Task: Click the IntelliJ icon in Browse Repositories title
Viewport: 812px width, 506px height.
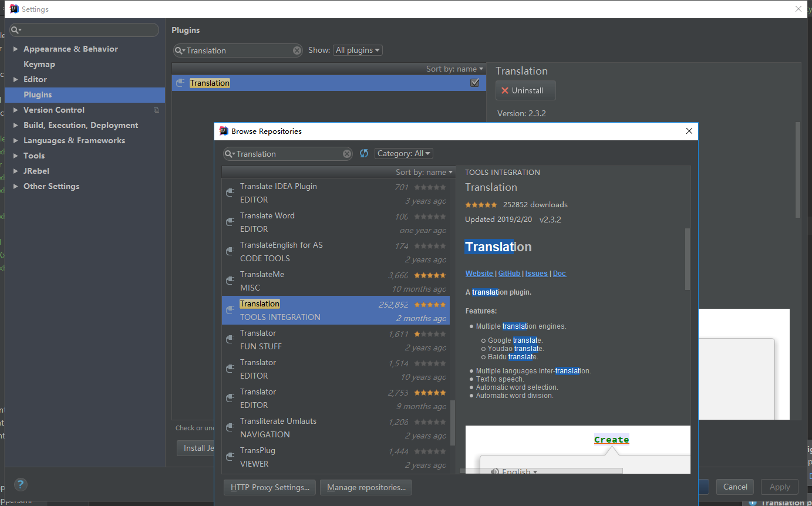Action: click(x=224, y=131)
